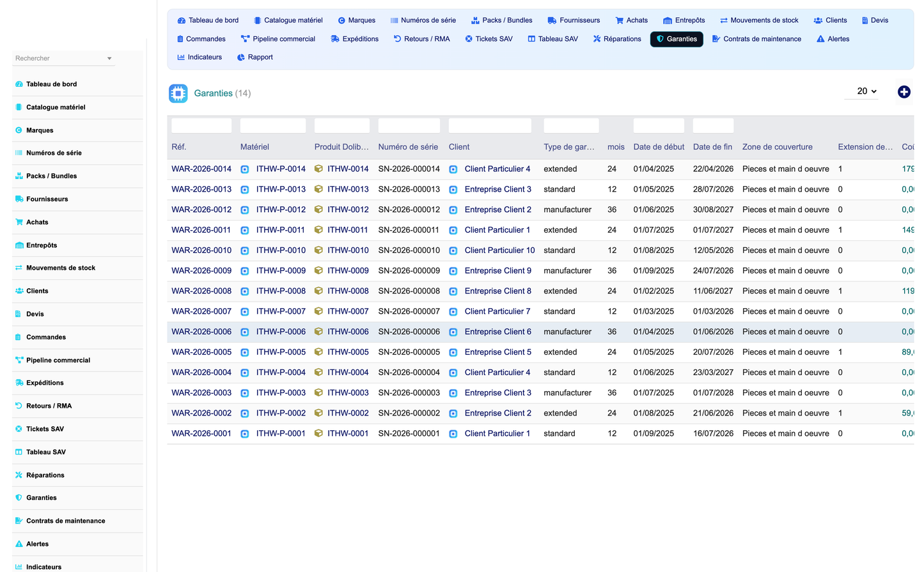This screenshot has height=572, width=924.
Task: Click the client icon beside Entreprise Client 6
Action: click(453, 332)
